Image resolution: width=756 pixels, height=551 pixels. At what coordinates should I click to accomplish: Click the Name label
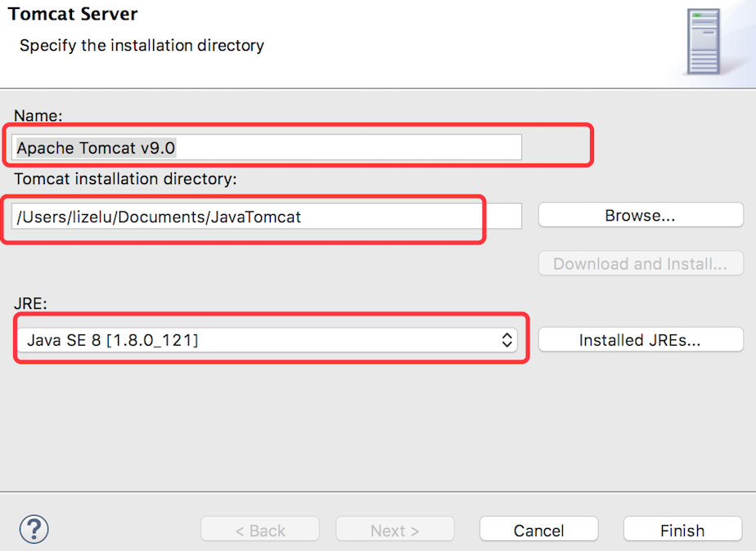click(x=38, y=116)
